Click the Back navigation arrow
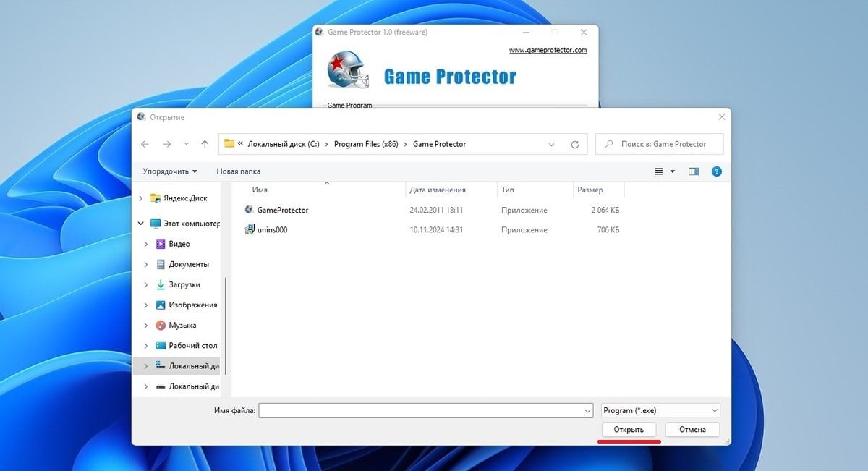This screenshot has height=471, width=868. point(145,144)
